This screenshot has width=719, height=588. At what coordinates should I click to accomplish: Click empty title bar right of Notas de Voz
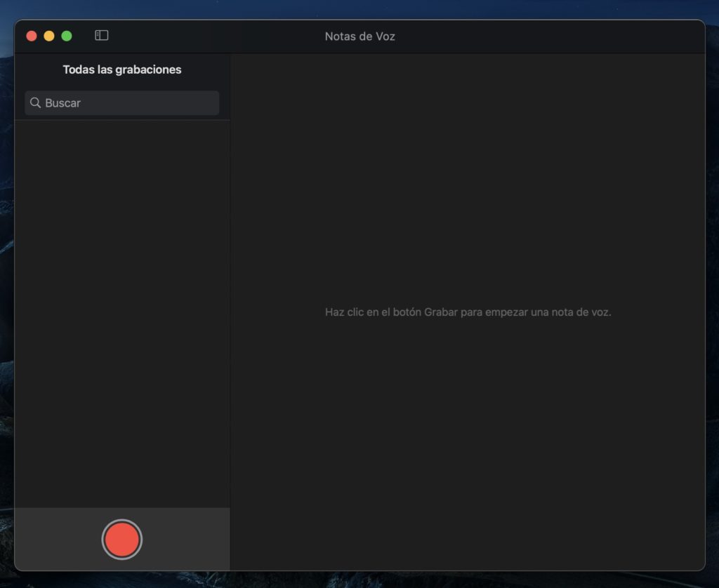pos(548,36)
